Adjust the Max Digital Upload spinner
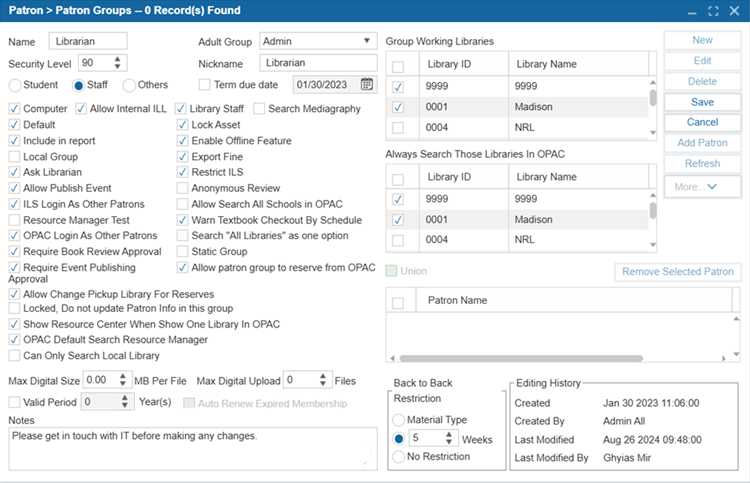This screenshot has height=483, width=750. (x=323, y=380)
